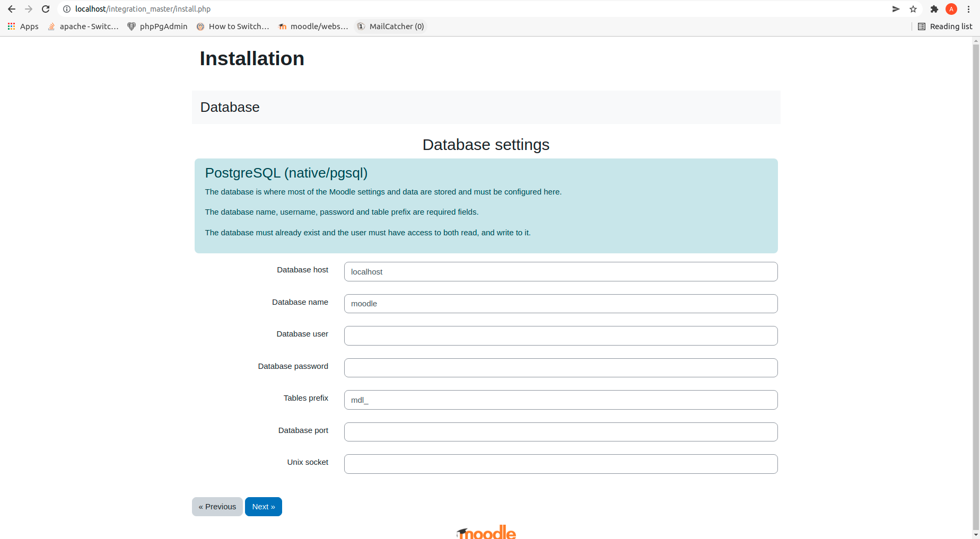Open the Chrome profile avatar
This screenshot has width=980, height=539.
pyautogui.click(x=951, y=9)
